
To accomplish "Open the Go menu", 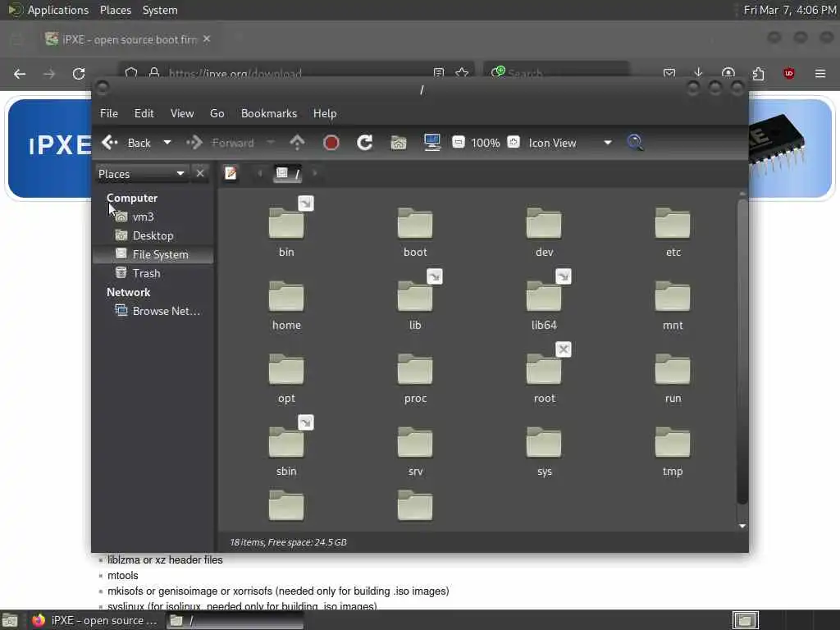I will (x=217, y=113).
